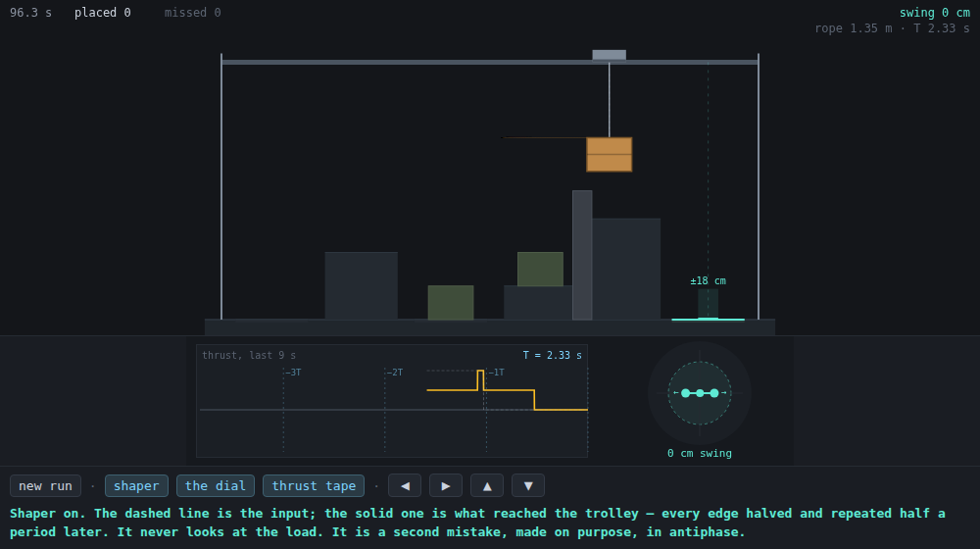Toggle the dial display
Viewport: 980px width, 549px height.
coord(215,486)
